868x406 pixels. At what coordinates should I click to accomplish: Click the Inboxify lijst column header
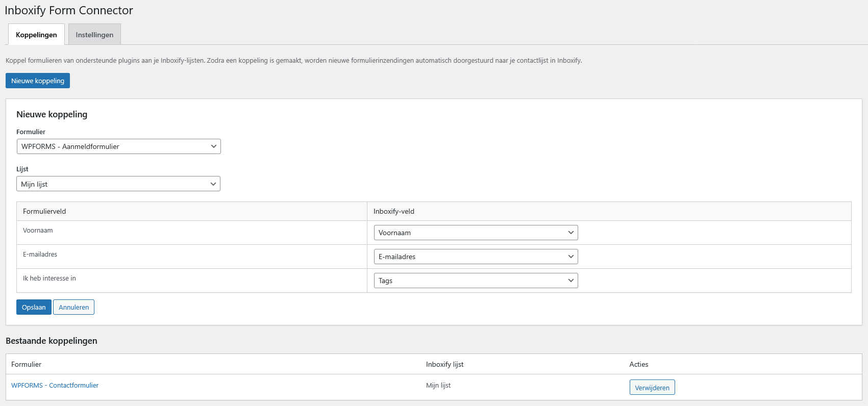(444, 364)
